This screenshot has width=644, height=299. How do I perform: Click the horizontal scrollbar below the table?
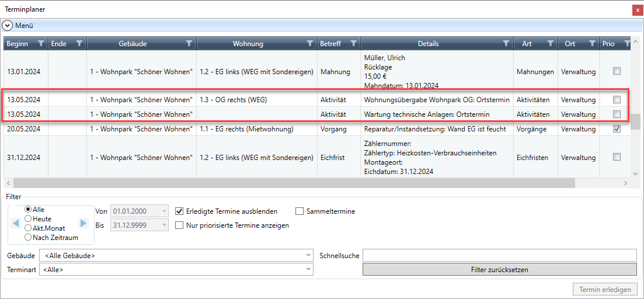[x=292, y=183]
